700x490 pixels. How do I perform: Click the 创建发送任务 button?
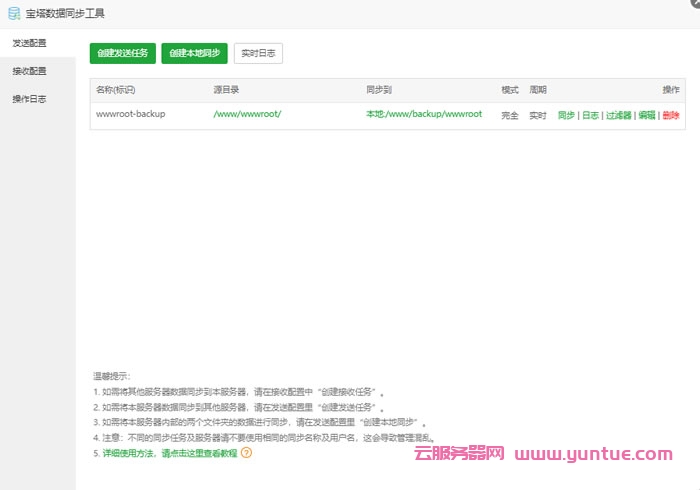[123, 53]
